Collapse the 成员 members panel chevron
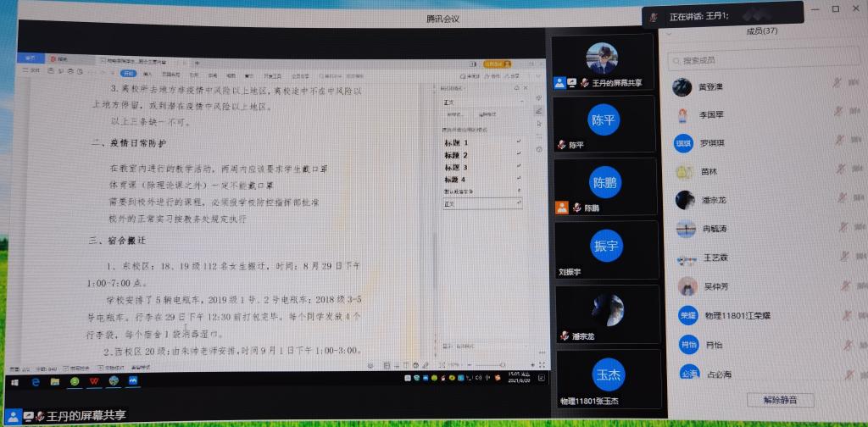The image size is (868, 427). click(x=668, y=33)
